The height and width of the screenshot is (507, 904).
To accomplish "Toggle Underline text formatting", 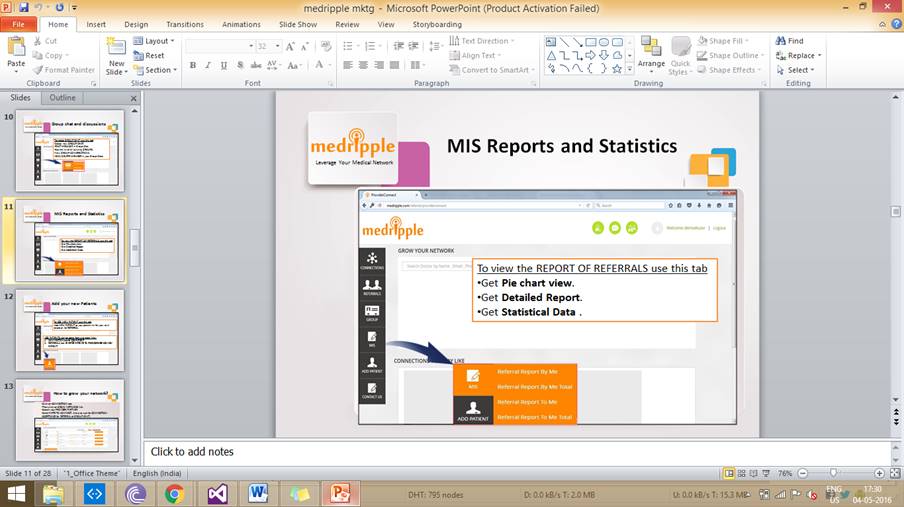I will click(x=224, y=65).
